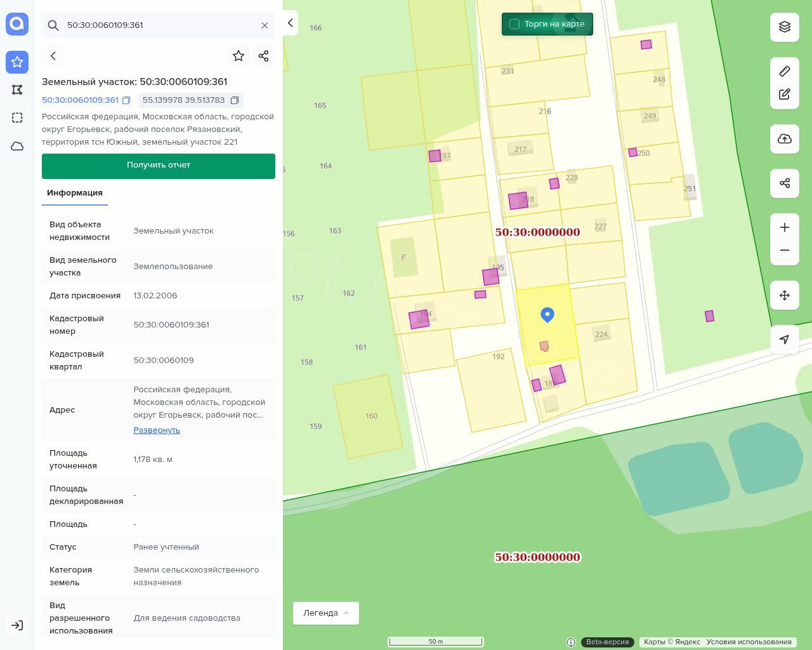Copy the cadastral number to clipboard
Image resolution: width=812 pixels, height=650 pixels.
point(126,100)
